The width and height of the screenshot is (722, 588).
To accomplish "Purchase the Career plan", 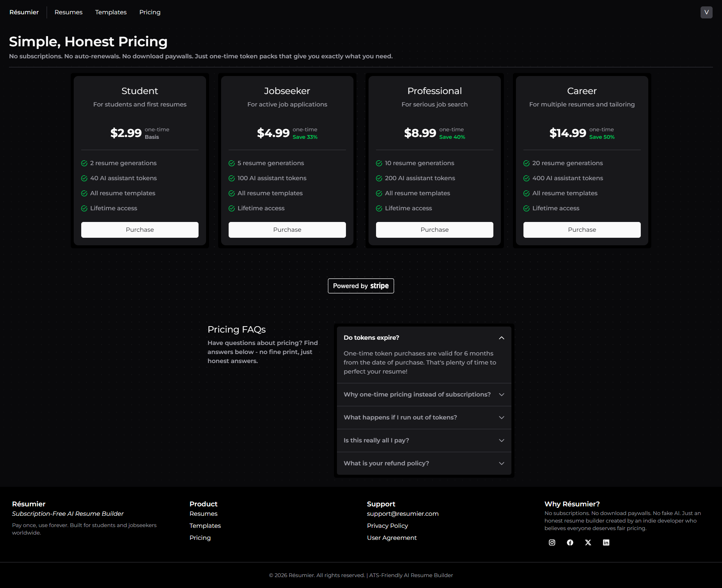I will [582, 229].
